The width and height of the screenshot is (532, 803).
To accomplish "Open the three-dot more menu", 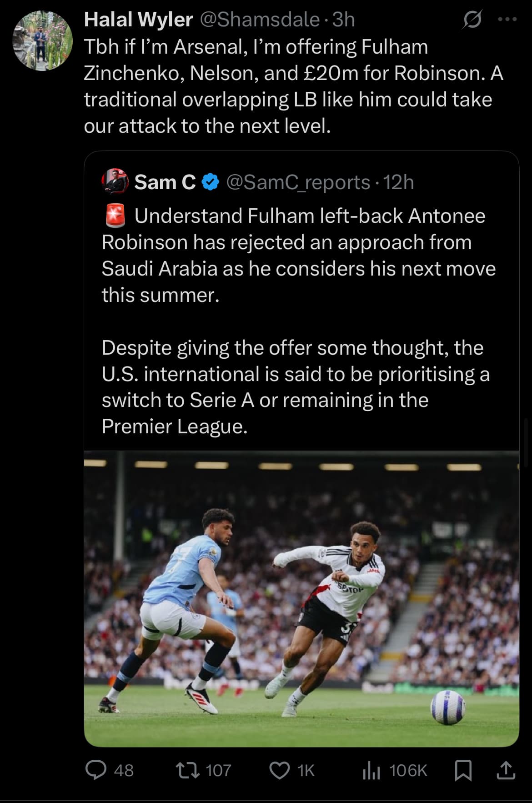I will [507, 20].
